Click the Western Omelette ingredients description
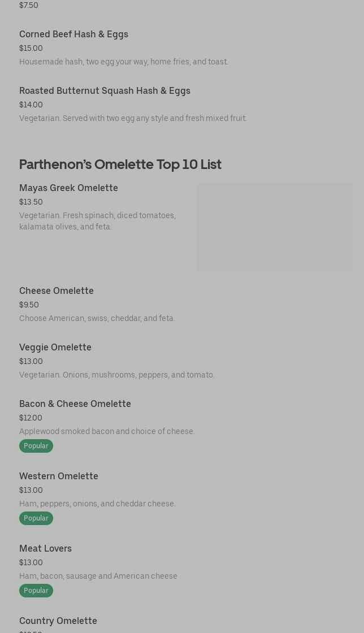Image resolution: width=364 pixels, height=633 pixels. [97, 504]
